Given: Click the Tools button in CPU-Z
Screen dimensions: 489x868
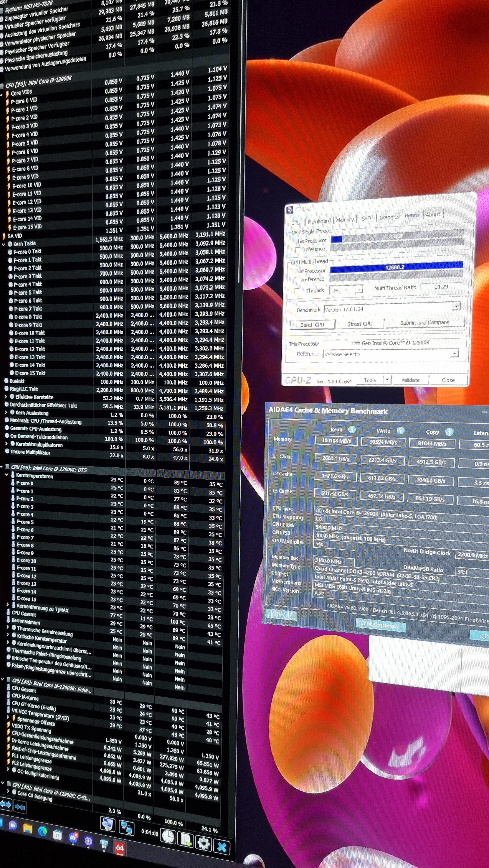Looking at the screenshot, I should [x=370, y=380].
